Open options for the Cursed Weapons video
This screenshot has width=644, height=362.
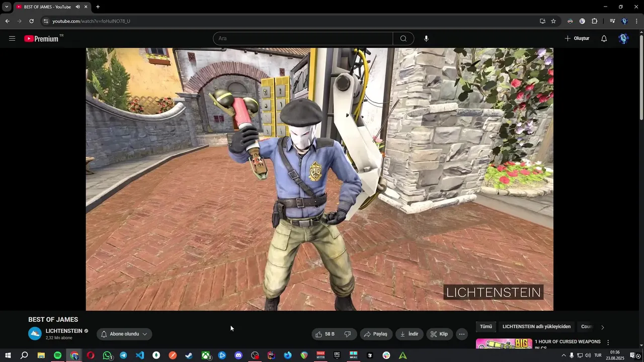[x=608, y=342]
